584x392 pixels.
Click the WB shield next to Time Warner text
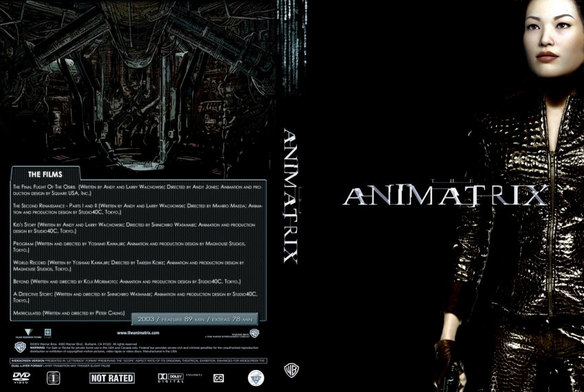tap(254, 333)
